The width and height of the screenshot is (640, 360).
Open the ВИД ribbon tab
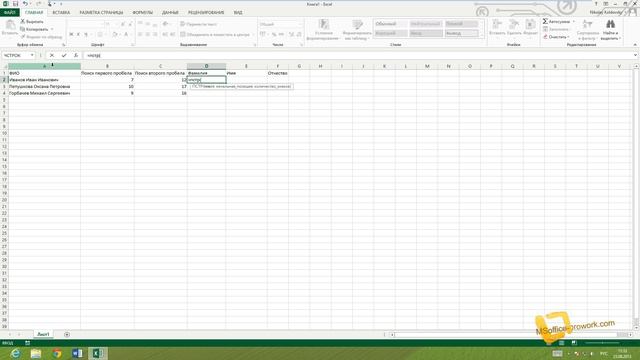tap(238, 13)
